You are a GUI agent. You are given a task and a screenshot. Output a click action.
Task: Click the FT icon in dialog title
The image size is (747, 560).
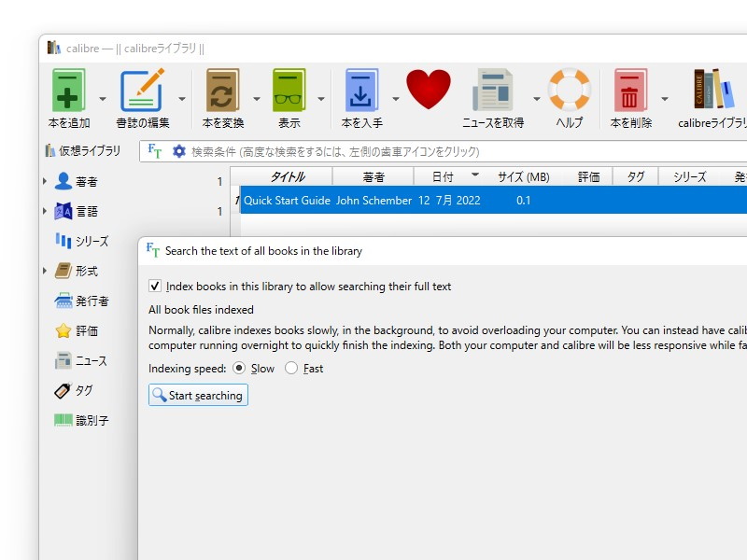pyautogui.click(x=152, y=250)
